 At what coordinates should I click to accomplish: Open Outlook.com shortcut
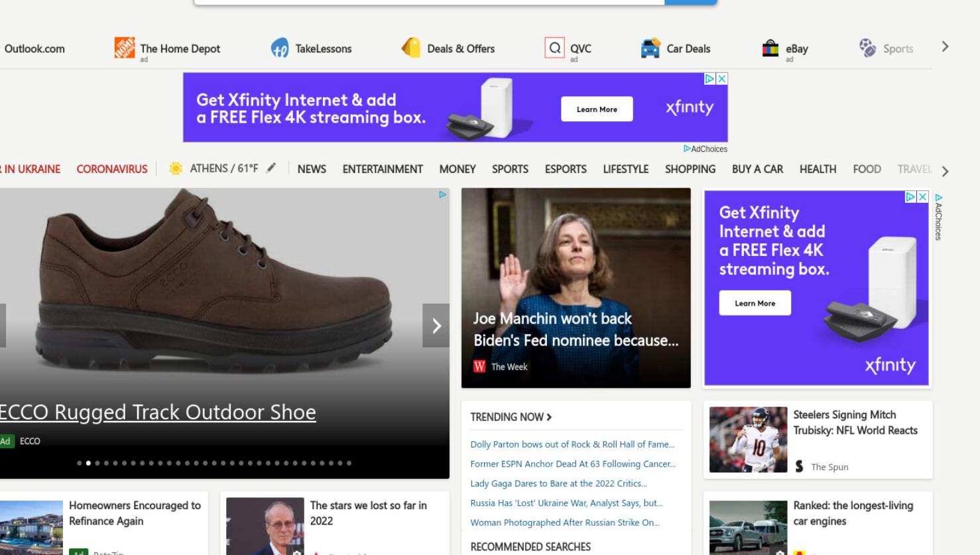34,48
